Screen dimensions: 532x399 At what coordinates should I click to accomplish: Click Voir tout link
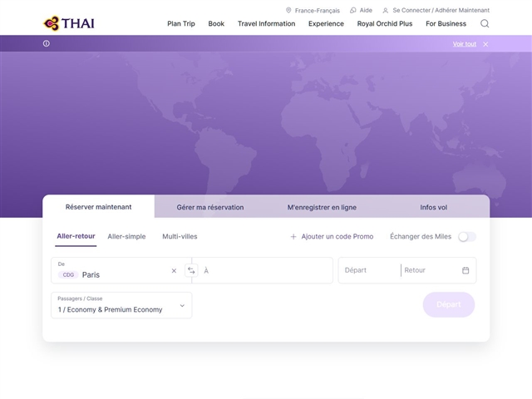[464, 44]
